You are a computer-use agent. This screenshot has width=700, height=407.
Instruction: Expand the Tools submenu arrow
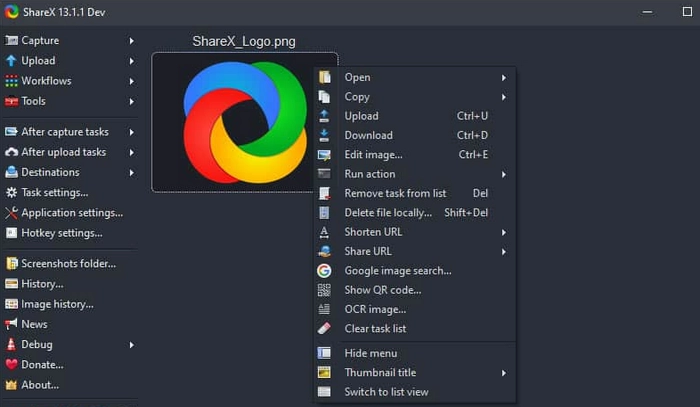[131, 101]
